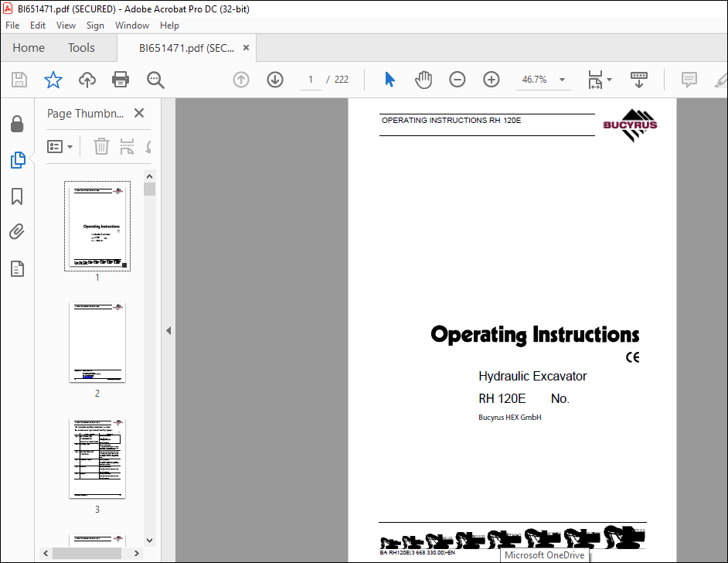The width and height of the screenshot is (728, 563).
Task: Select the arrow selection tool
Action: pos(390,80)
